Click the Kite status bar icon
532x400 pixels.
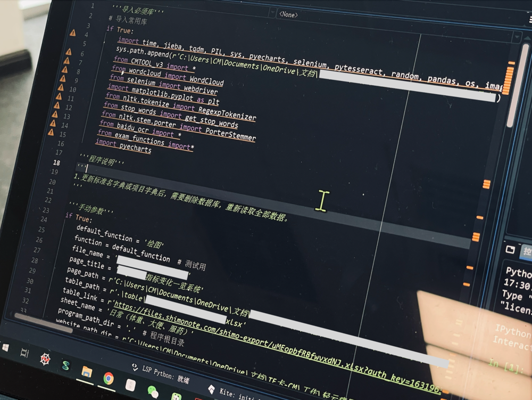pos(211,389)
